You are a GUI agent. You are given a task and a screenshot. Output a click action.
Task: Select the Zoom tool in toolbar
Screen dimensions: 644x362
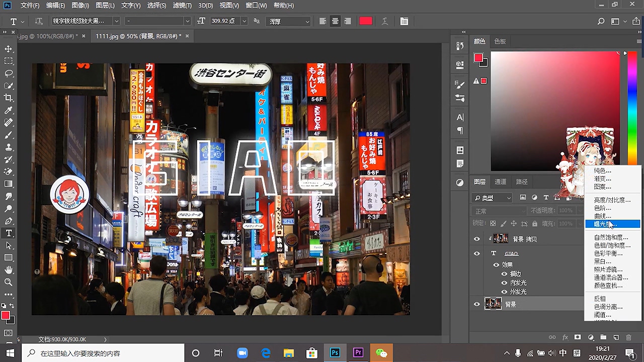point(9,283)
